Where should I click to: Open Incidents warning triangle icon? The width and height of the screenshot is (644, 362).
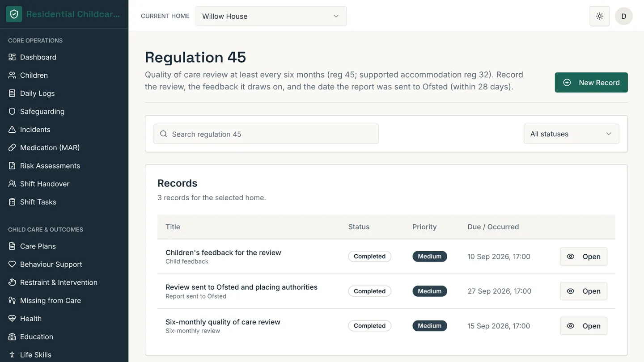pyautogui.click(x=12, y=130)
